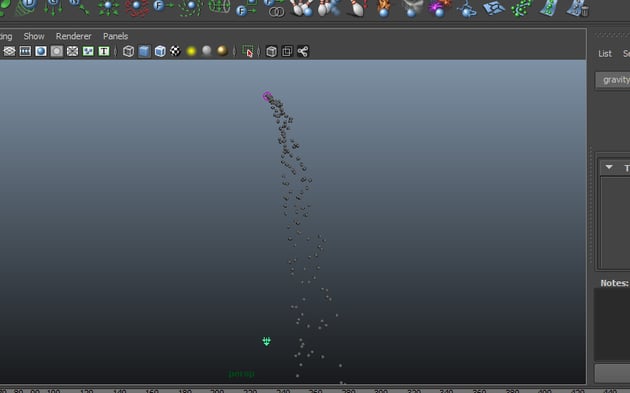Click Delete Surface Flow trash shelf icon
Image resolution: width=630 pixels, height=393 pixels.
tap(577, 8)
